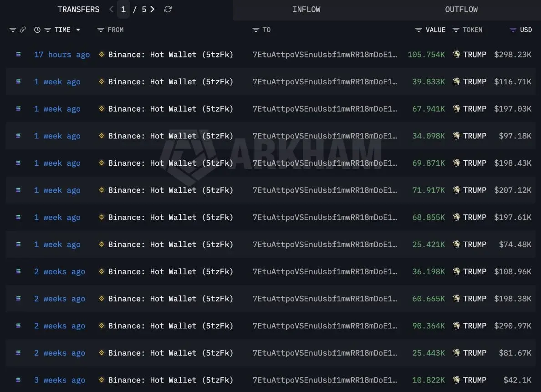This screenshot has height=392, width=541.
Task: Open '1 week ago' link on 39.833K row
Action: [57, 81]
